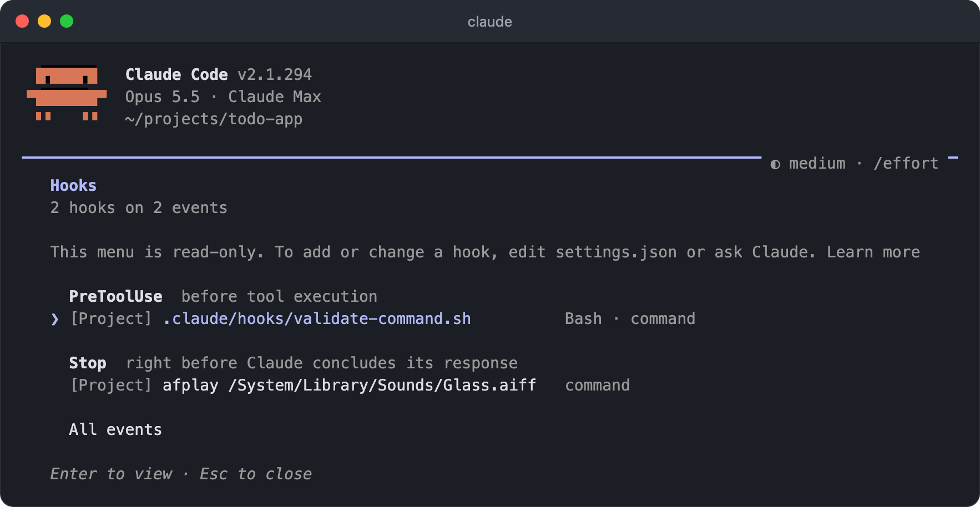980x507 pixels.
Task: Minimize the window with yellow button
Action: pyautogui.click(x=44, y=21)
